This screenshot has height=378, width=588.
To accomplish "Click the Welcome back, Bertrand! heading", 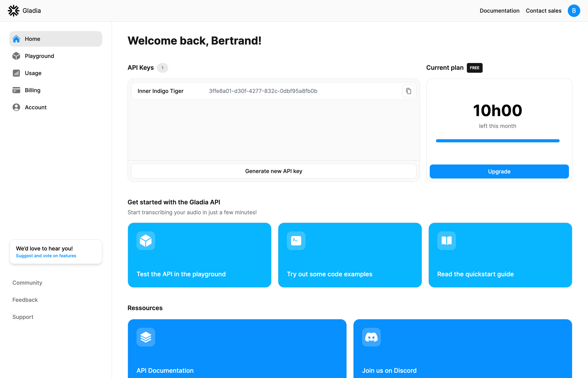I will [x=194, y=41].
